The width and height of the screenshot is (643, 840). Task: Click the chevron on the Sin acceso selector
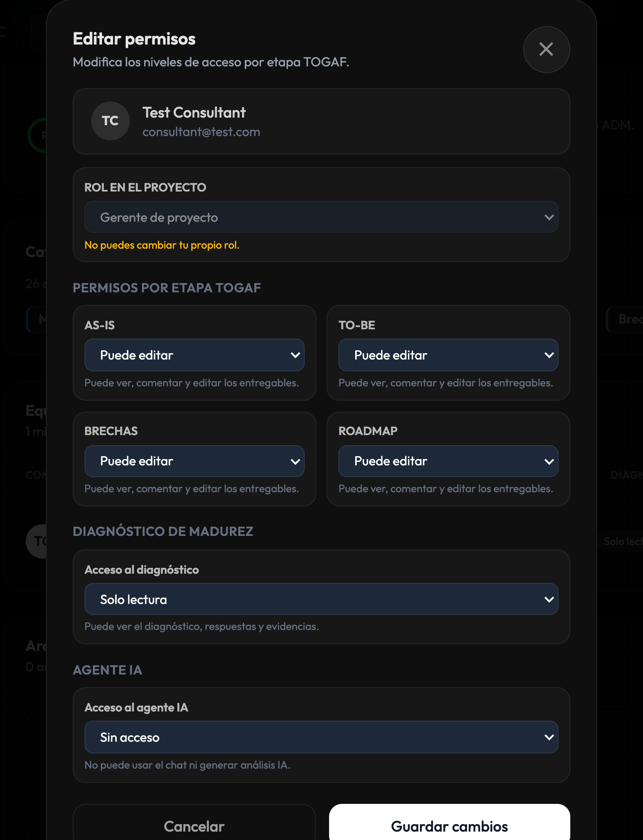(x=549, y=737)
